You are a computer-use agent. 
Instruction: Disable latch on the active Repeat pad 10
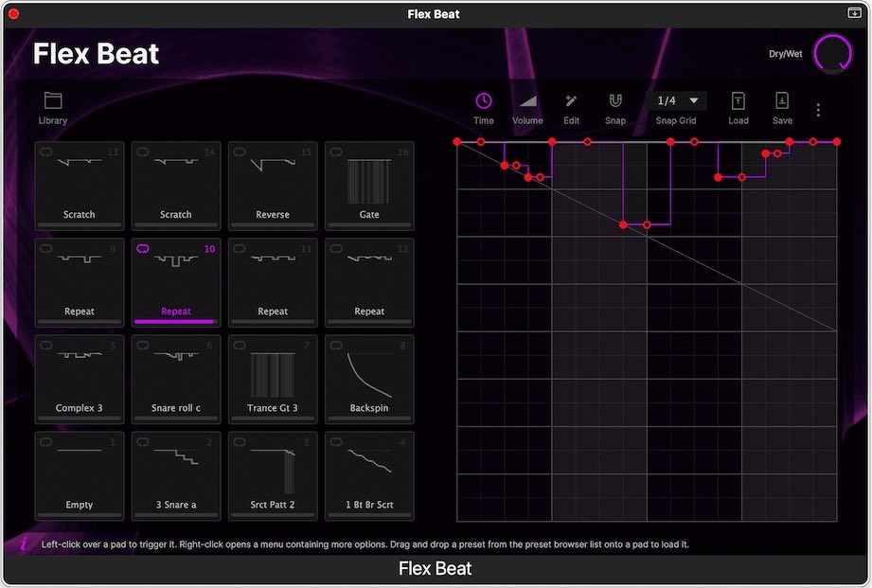(141, 248)
